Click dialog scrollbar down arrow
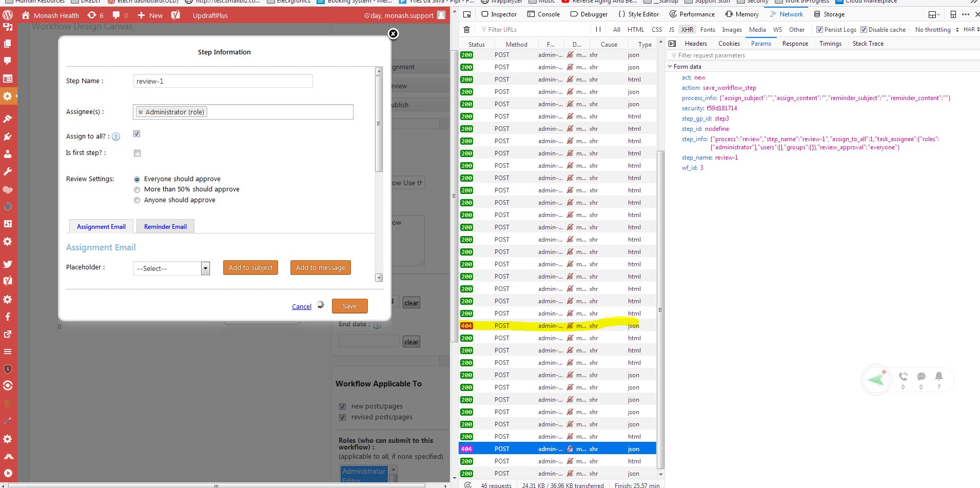The image size is (980, 488). (x=379, y=278)
